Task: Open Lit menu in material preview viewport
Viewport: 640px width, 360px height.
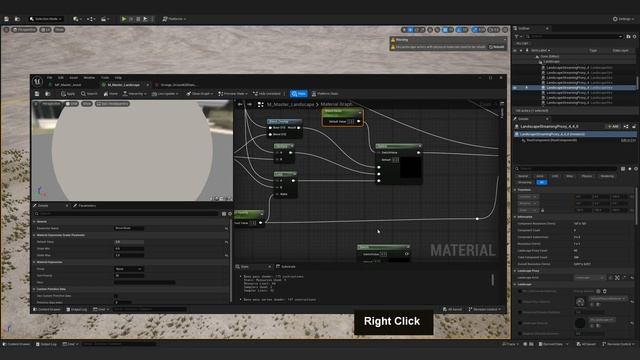Action: [x=71, y=104]
